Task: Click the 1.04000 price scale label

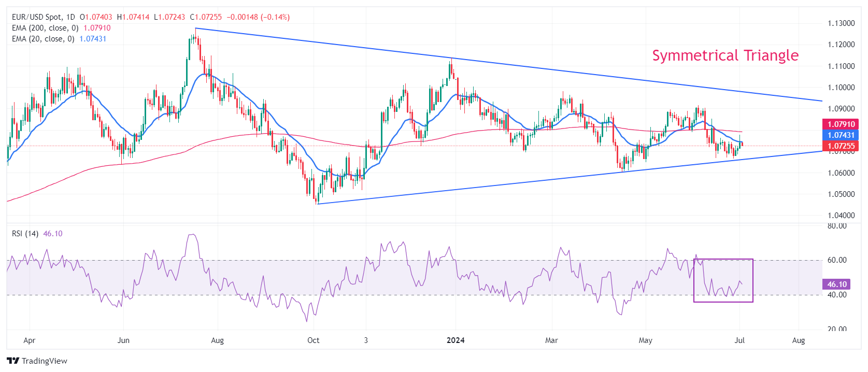Action: (841, 216)
